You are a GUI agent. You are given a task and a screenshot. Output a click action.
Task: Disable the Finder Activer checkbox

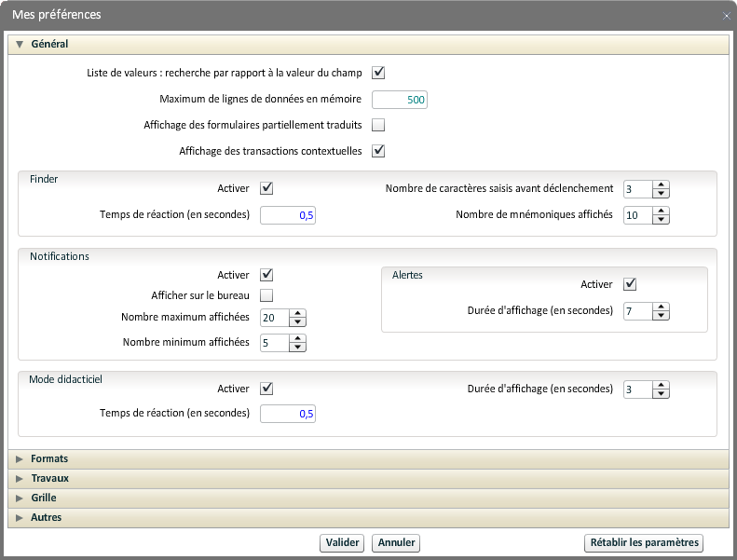point(266,188)
